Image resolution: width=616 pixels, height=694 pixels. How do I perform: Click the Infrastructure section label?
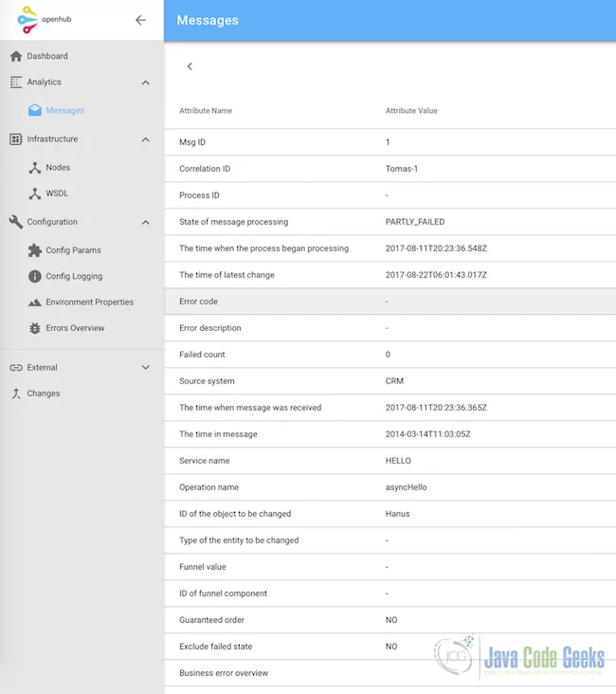(x=52, y=139)
